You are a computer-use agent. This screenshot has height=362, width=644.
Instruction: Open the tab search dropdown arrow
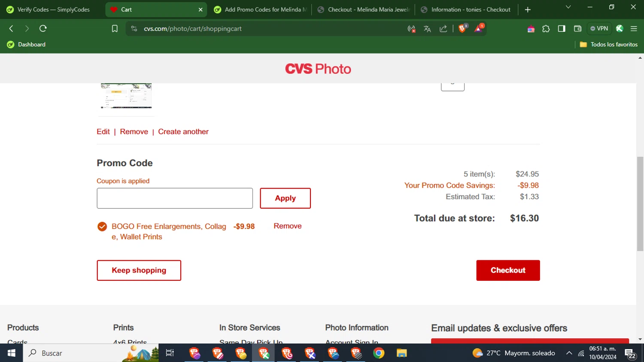point(568,7)
